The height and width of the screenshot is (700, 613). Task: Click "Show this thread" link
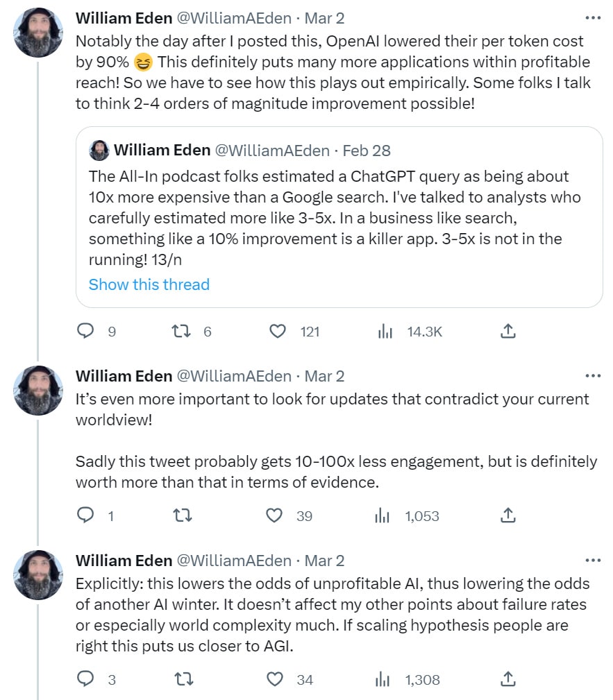[149, 284]
